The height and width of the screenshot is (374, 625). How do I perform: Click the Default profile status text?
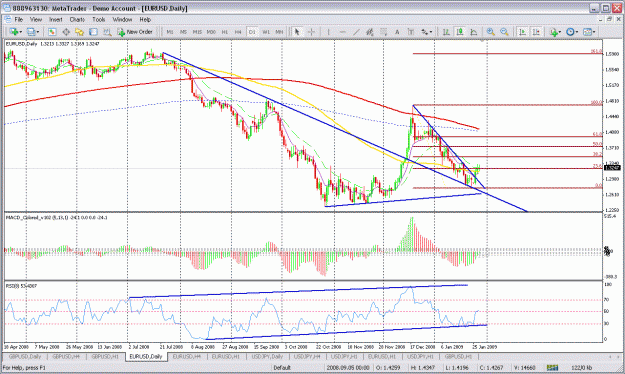(x=282, y=367)
